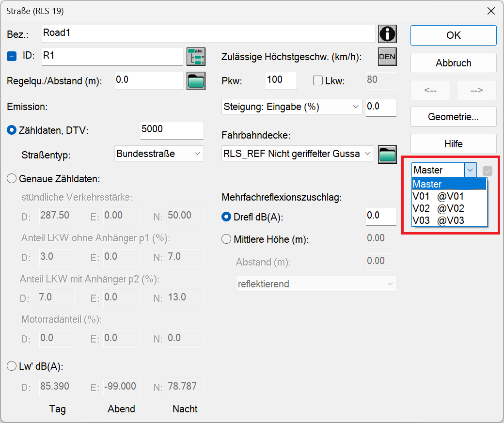This screenshot has height=423, width=504.
Task: Open Fahrbahndecke RLS_REF dropdown
Action: 298,154
